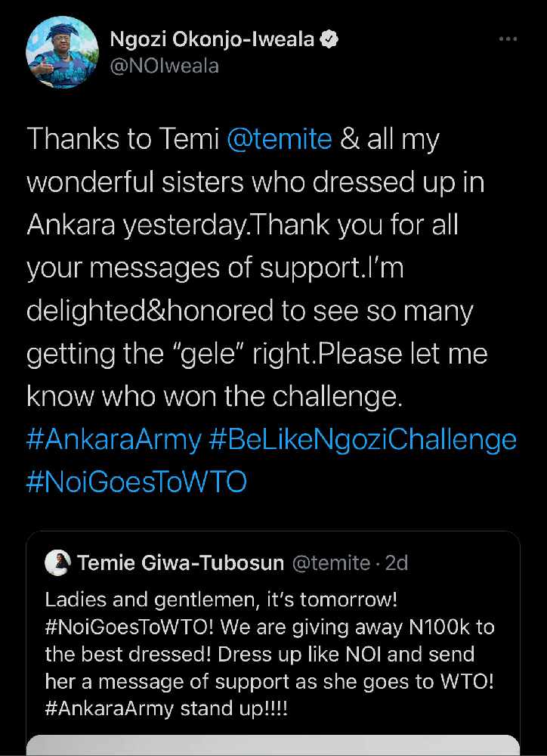Open the three-dot more options menu
The height and width of the screenshot is (756, 547).
[x=507, y=39]
